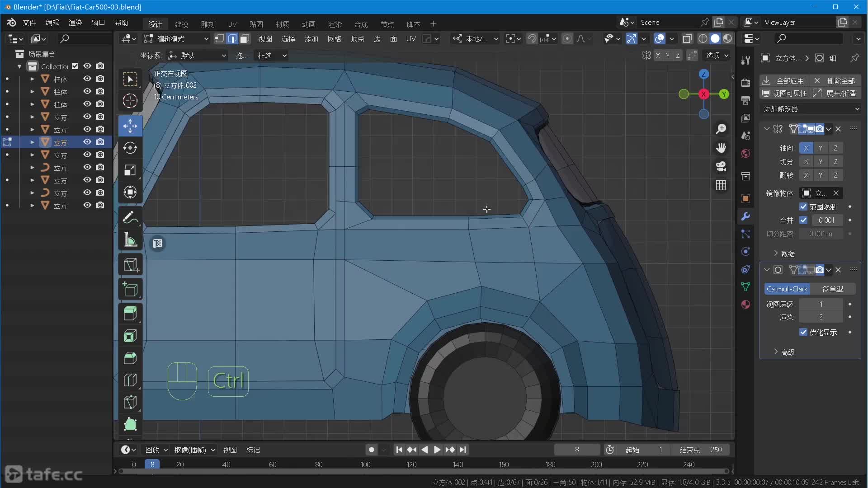Viewport: 868px width, 488px height.
Task: Click the zoom view magnifier icon
Action: click(x=721, y=129)
